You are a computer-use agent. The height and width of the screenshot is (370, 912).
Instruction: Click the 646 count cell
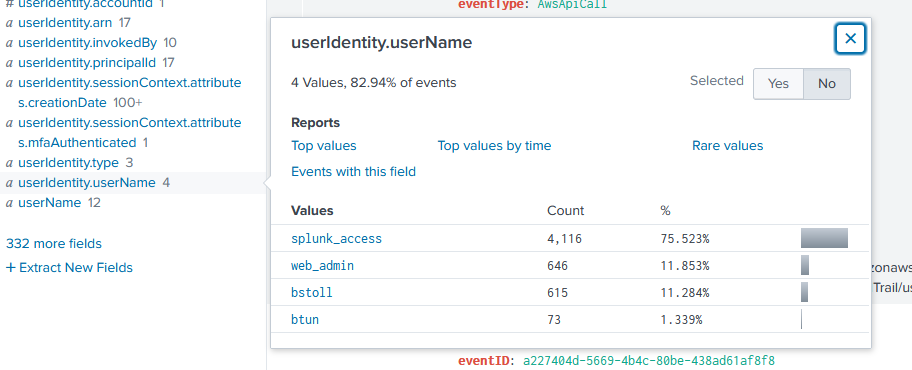pyautogui.click(x=557, y=266)
